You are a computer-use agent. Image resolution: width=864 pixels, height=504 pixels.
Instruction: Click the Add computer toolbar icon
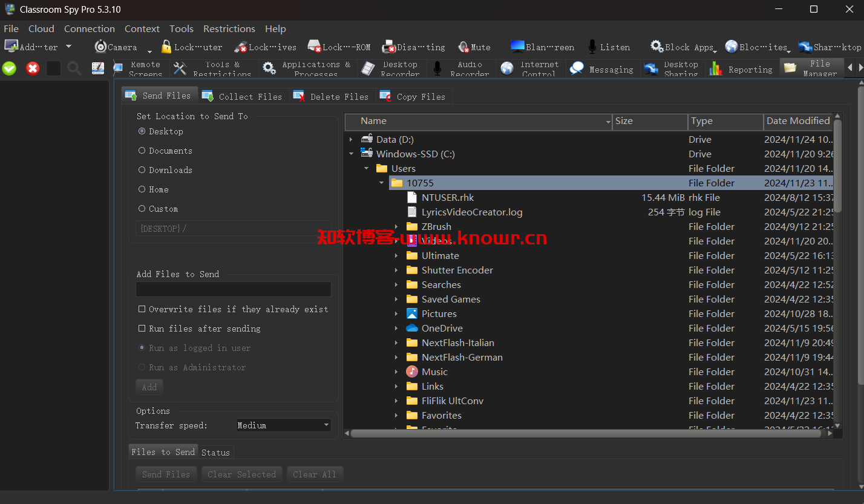point(11,46)
